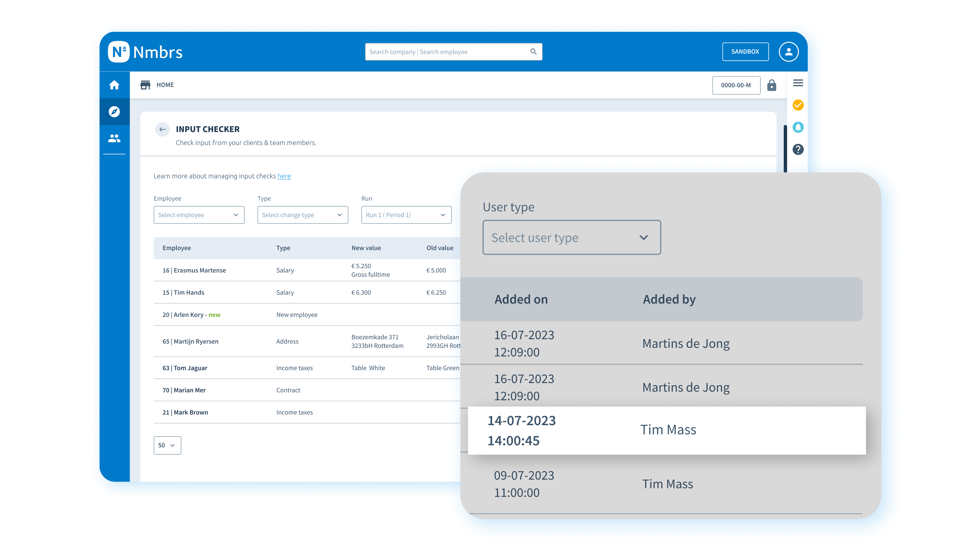The height and width of the screenshot is (551, 980).
Task: Click the 'Contract' type cell
Action: (x=288, y=390)
